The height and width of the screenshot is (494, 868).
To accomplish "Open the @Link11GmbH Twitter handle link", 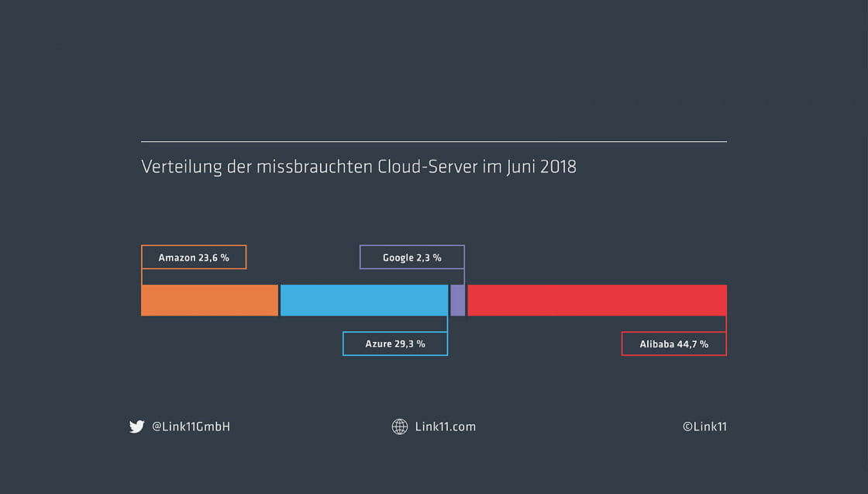I will (191, 426).
